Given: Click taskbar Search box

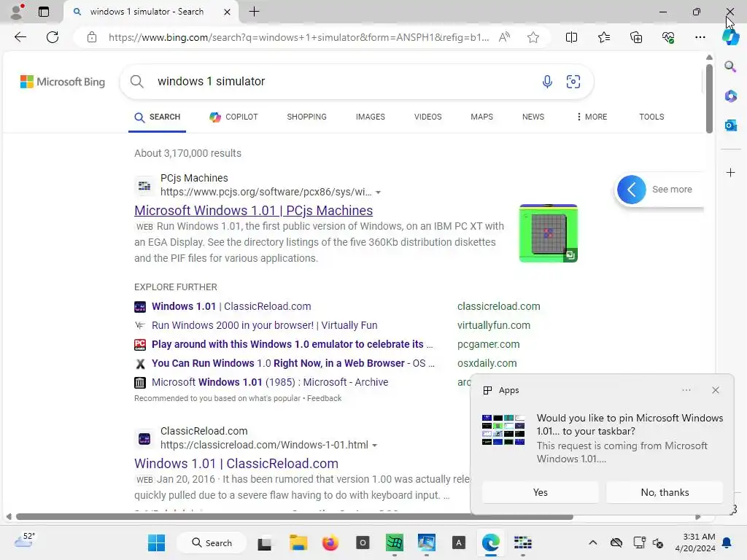Looking at the screenshot, I should coord(212,542).
